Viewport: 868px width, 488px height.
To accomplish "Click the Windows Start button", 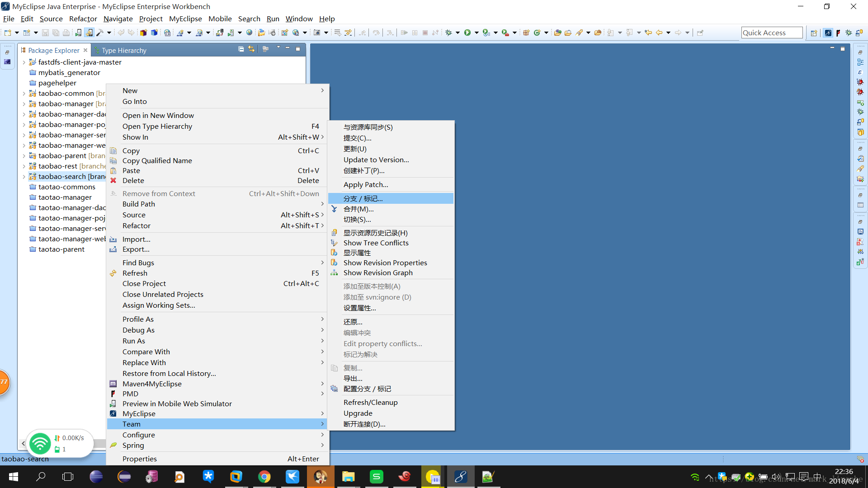I will point(14,477).
